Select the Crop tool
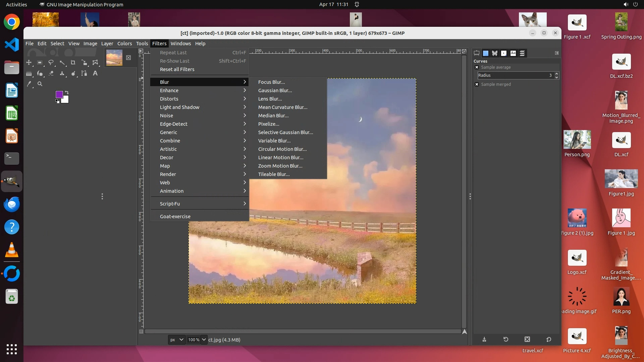644x362 pixels. pyautogui.click(x=73, y=62)
